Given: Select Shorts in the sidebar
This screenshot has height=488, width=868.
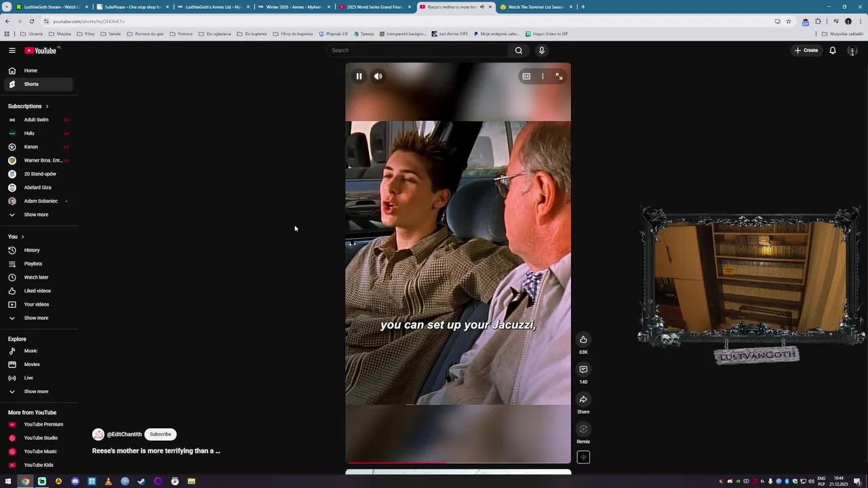Looking at the screenshot, I should 38,84.
